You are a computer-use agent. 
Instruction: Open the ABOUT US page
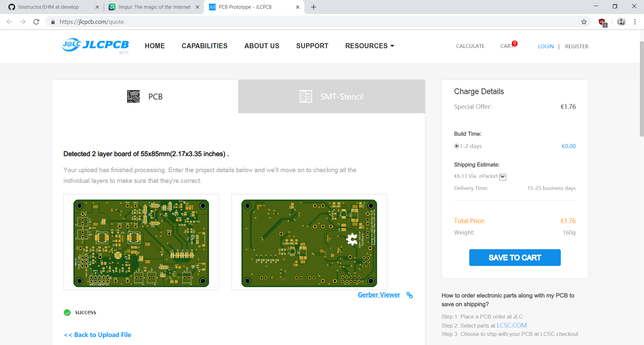click(262, 46)
